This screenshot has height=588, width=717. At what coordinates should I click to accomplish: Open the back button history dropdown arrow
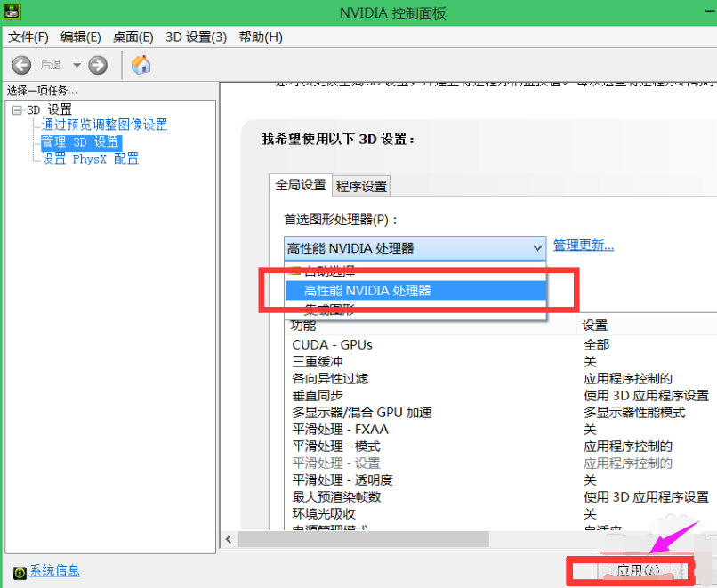[76, 65]
